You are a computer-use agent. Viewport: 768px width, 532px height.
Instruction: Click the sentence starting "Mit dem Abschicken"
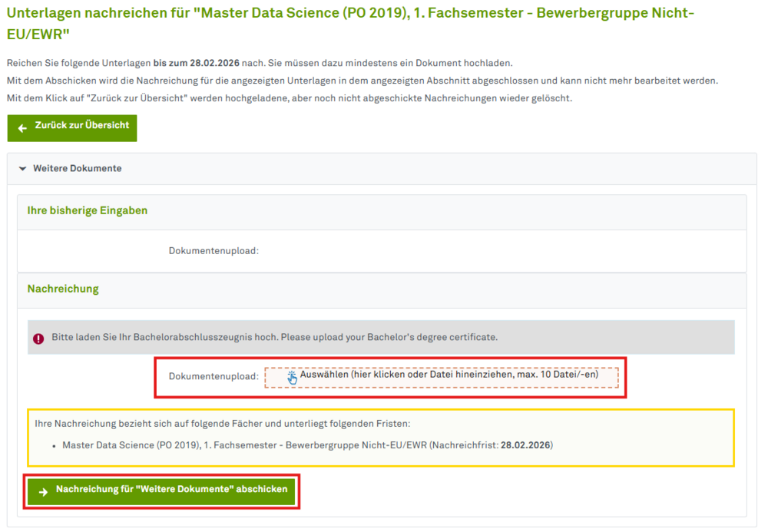361,81
